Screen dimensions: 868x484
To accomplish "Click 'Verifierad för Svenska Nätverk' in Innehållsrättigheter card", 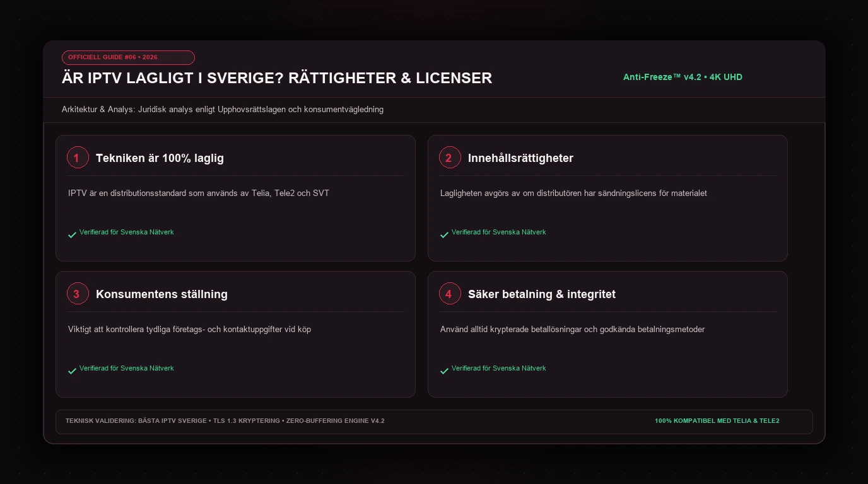I will tap(498, 232).
